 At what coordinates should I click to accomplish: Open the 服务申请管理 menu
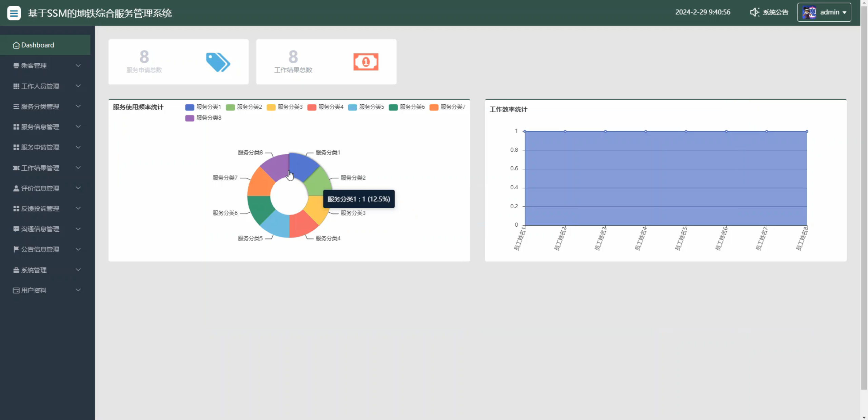click(x=40, y=147)
